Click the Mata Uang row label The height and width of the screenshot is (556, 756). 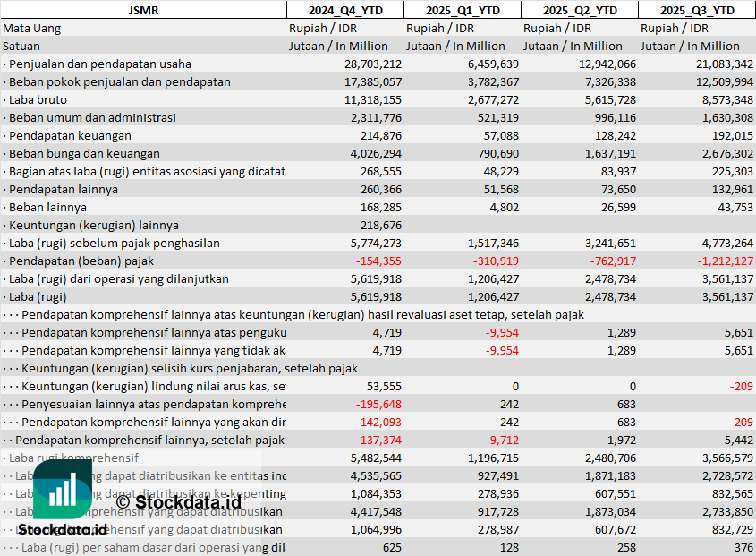32,29
